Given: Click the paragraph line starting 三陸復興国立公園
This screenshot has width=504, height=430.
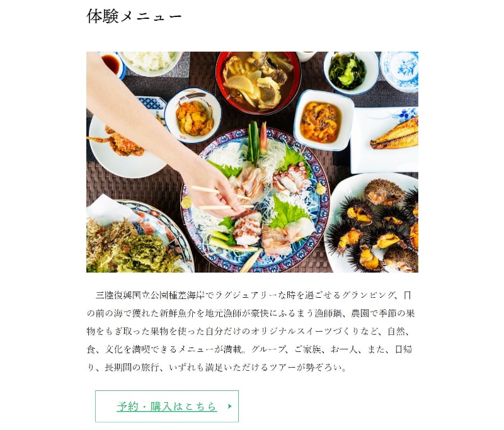Looking at the screenshot, I should (253, 295).
